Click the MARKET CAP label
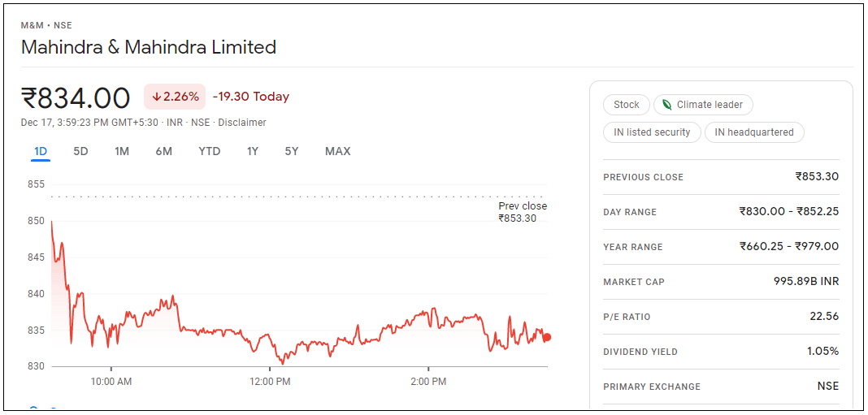Image resolution: width=868 pixels, height=415 pixels. pos(634,282)
